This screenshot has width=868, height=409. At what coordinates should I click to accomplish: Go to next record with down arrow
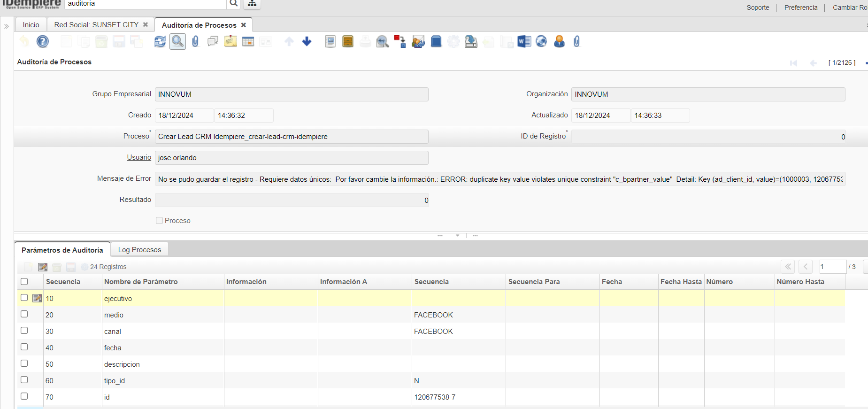tap(307, 42)
